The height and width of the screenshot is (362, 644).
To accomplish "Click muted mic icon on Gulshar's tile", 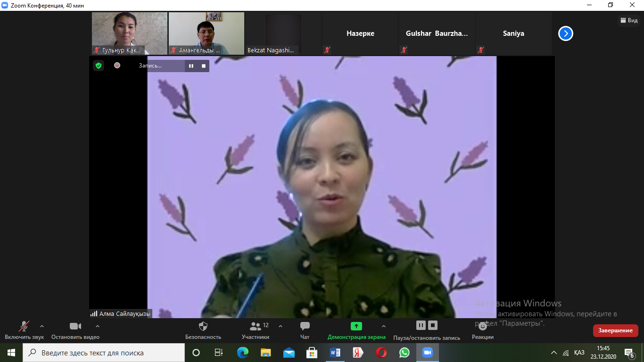I will coord(404,50).
